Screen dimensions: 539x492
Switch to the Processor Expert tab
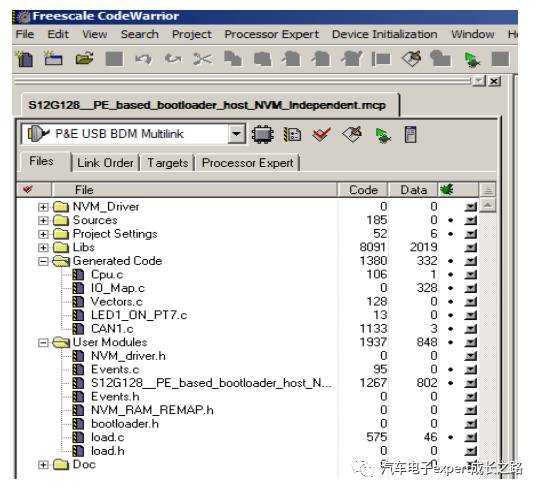click(x=248, y=163)
